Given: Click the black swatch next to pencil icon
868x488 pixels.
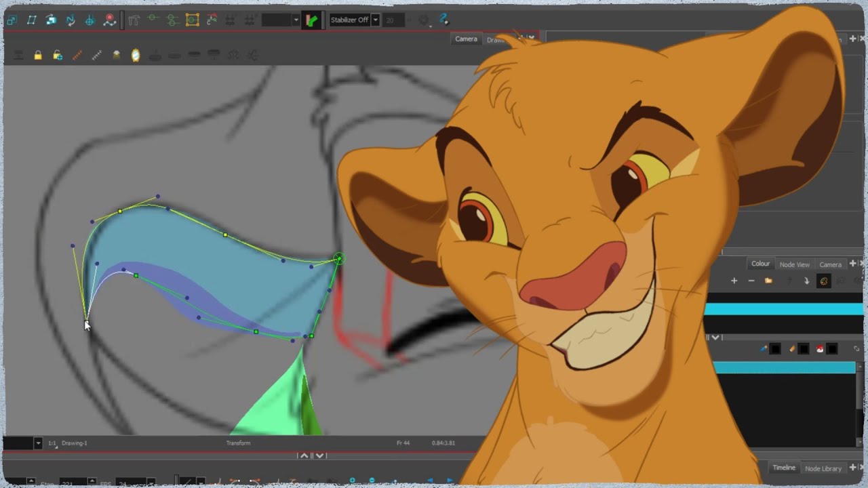Looking at the screenshot, I should [x=804, y=349].
